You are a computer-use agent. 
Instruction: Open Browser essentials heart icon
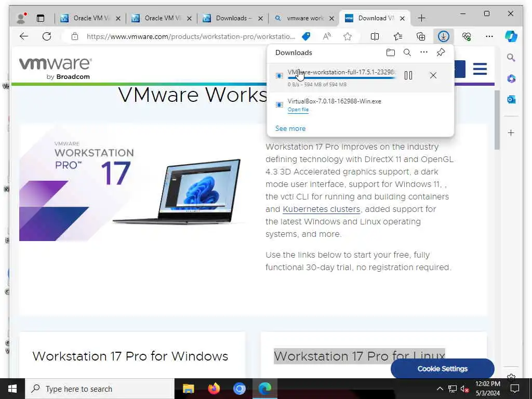tap(467, 36)
